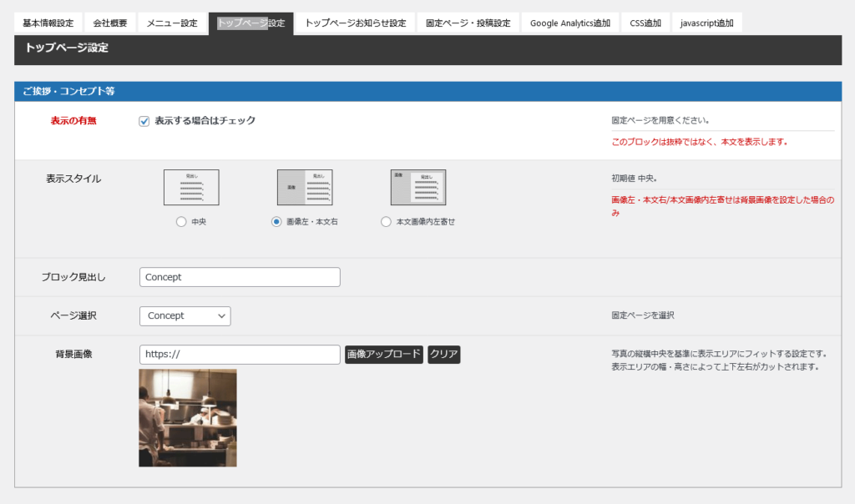
Task: Select the 本文画像内左寄せ radio button
Action: 386,222
